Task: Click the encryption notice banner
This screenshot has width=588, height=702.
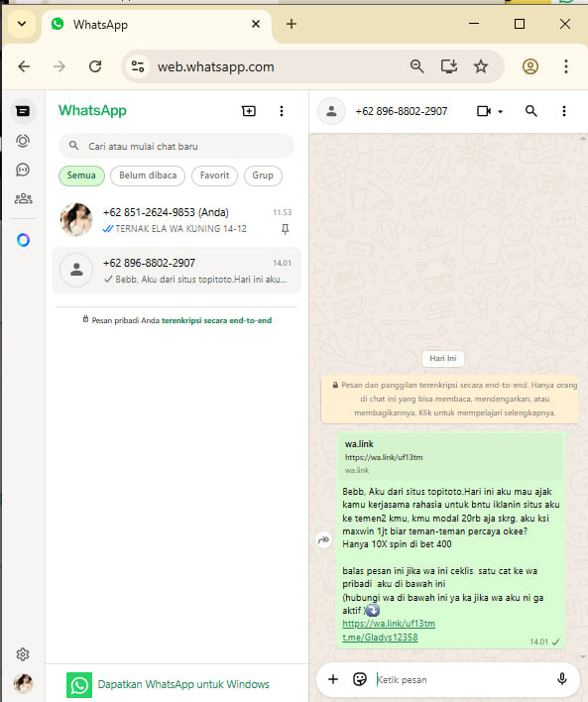Action: tap(449, 399)
